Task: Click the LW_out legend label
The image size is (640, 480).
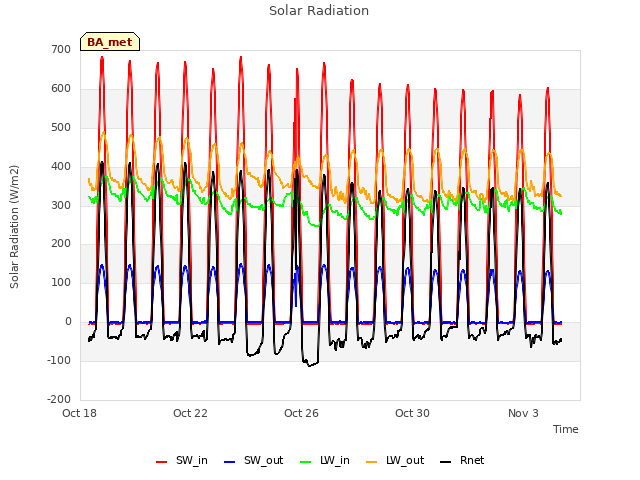Action: [405, 460]
